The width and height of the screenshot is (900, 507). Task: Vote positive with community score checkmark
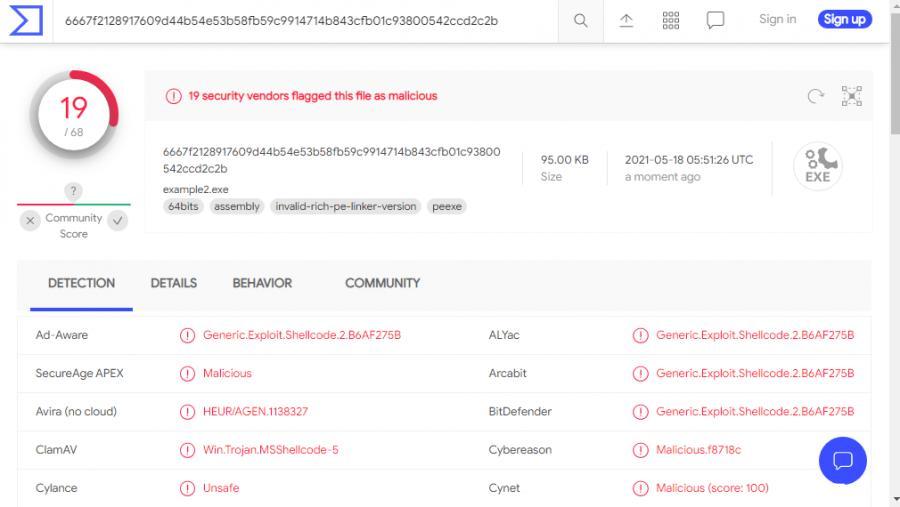(x=118, y=222)
